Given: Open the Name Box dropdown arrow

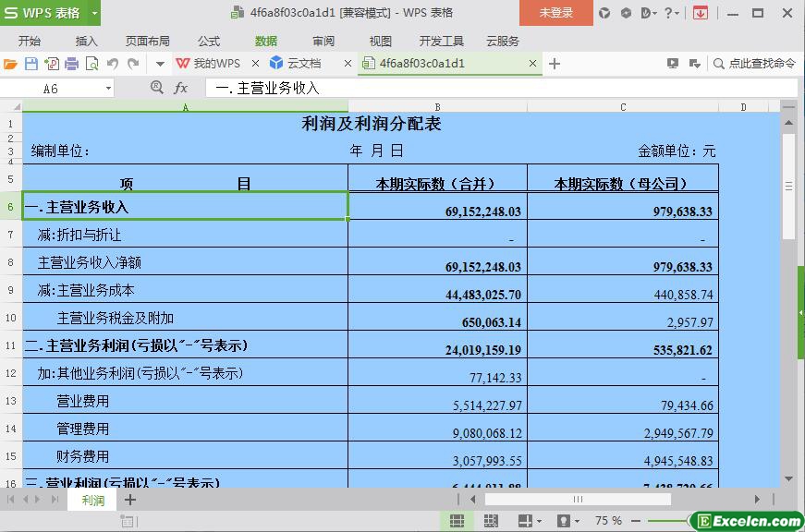Looking at the screenshot, I should tap(108, 88).
